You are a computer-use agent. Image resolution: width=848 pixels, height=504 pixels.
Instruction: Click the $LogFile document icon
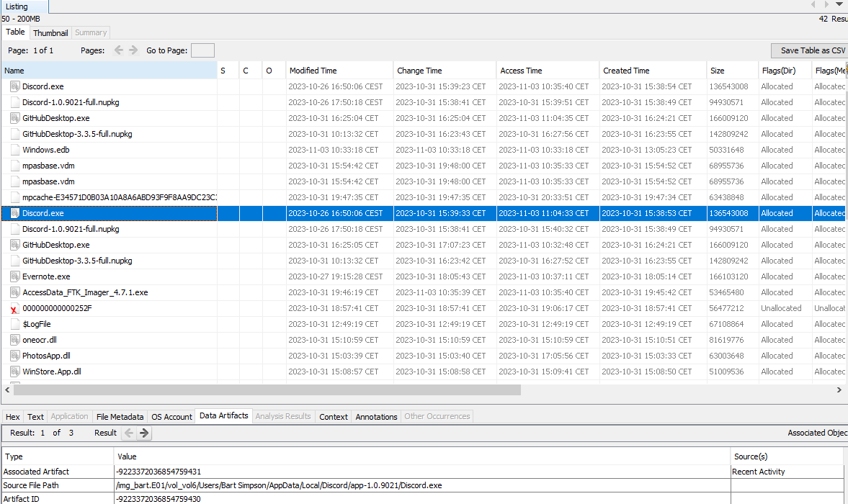pos(15,324)
